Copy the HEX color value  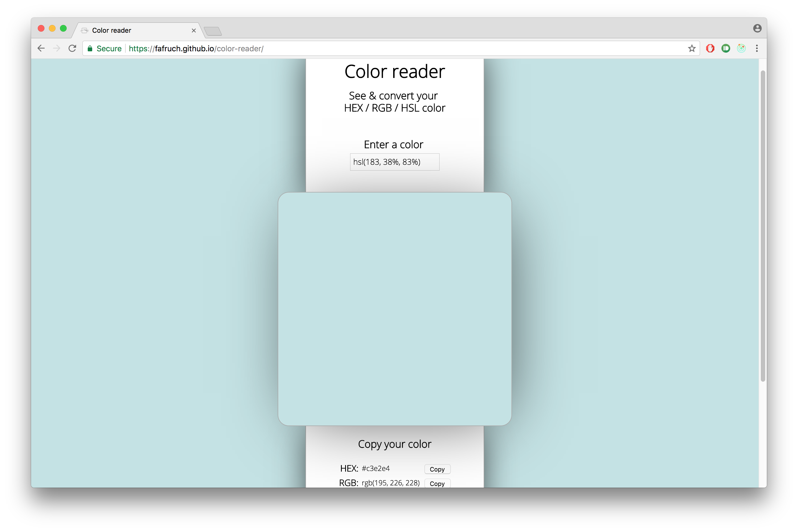437,469
